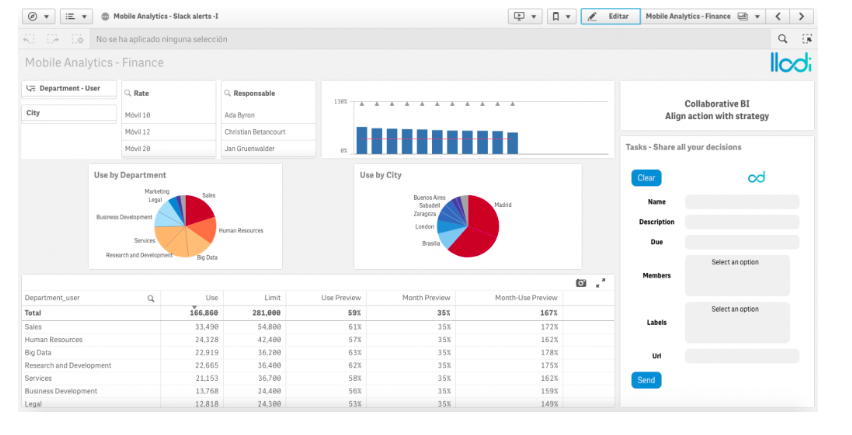The image size is (852, 435).
Task: Select the Legal table row
Action: [318, 404]
